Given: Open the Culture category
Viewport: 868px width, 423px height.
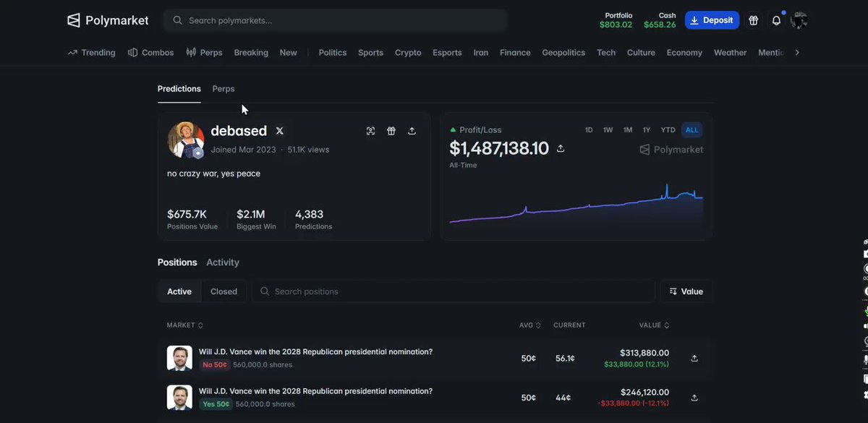Looking at the screenshot, I should click(641, 53).
